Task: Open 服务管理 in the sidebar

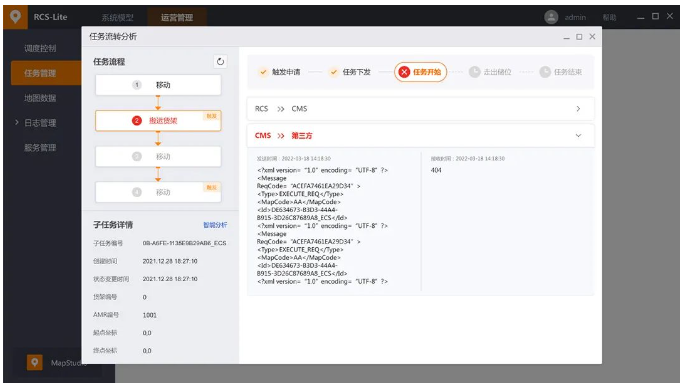Action: [x=40, y=148]
